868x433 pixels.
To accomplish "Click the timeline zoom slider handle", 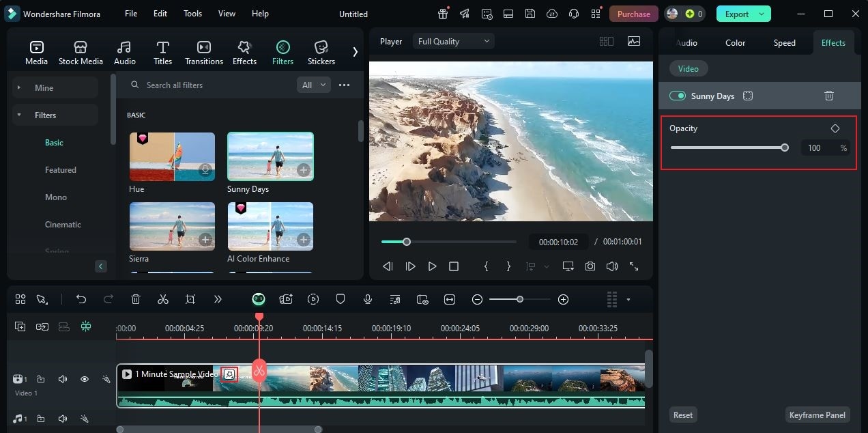I will [520, 299].
